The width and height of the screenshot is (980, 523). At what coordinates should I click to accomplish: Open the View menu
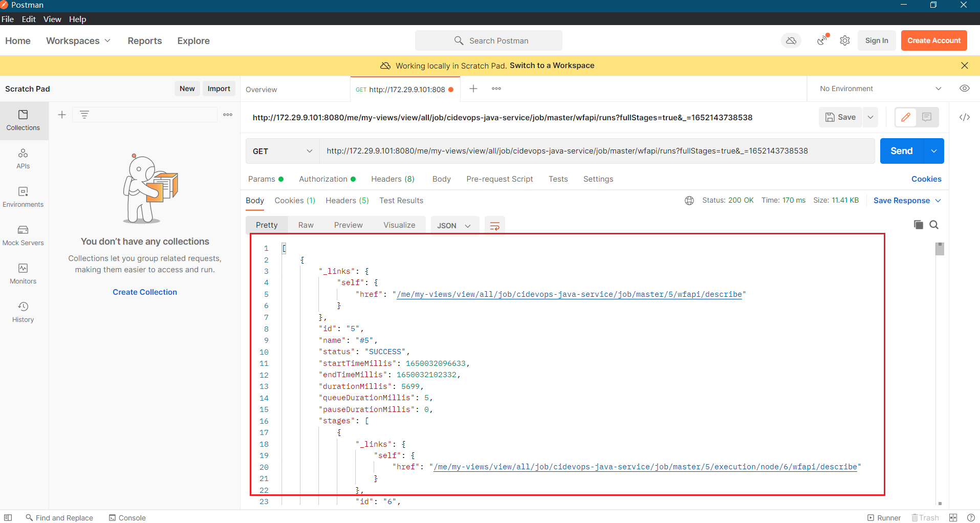coord(52,19)
